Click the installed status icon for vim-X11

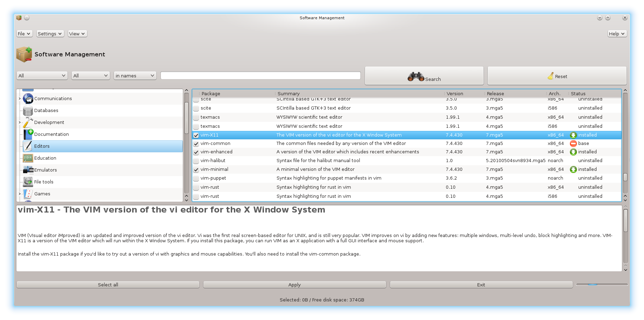tap(573, 135)
